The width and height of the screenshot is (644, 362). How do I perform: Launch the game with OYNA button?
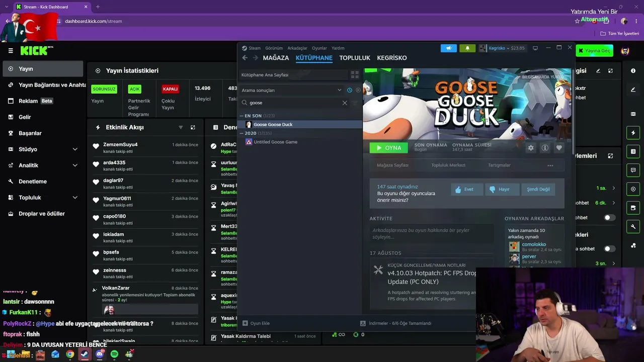tap(389, 148)
